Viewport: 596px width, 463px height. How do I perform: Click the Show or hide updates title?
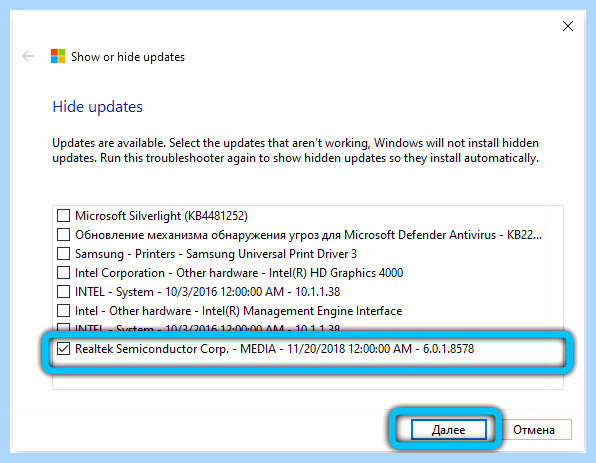[x=128, y=57]
